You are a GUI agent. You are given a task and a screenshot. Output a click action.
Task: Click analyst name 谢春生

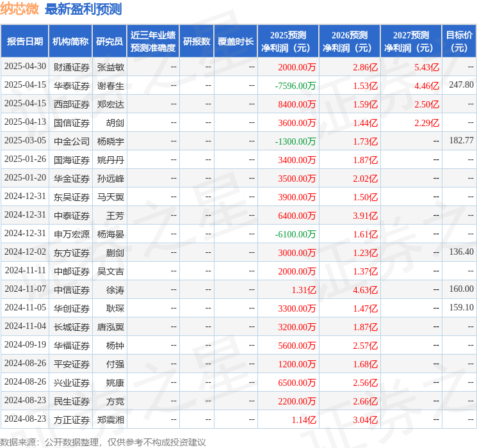[110, 86]
